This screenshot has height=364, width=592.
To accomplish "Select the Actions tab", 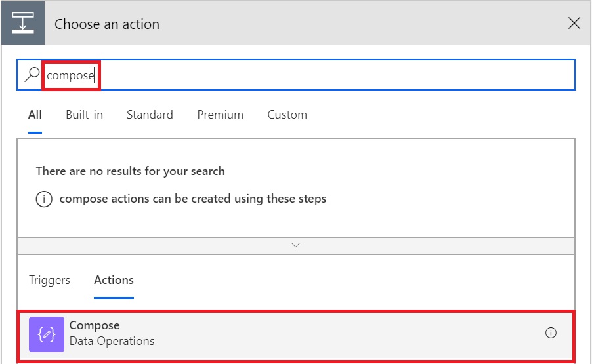I will coord(114,280).
